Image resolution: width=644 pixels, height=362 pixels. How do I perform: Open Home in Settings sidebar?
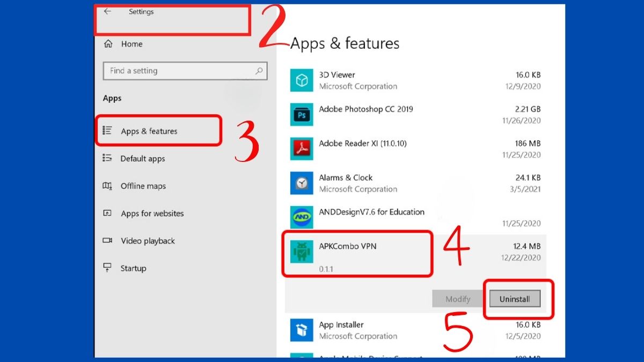131,44
